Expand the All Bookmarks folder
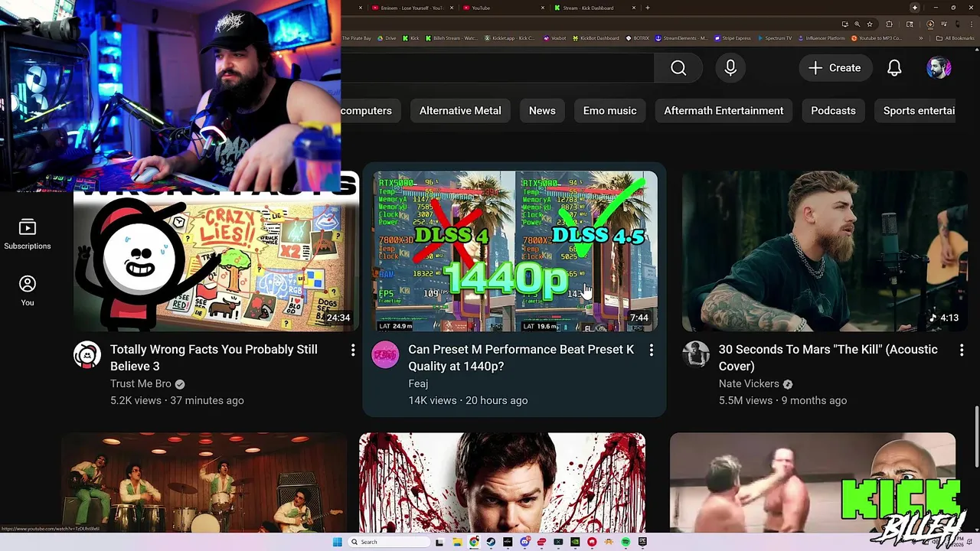Screen dimensions: 980x551 tap(955, 37)
